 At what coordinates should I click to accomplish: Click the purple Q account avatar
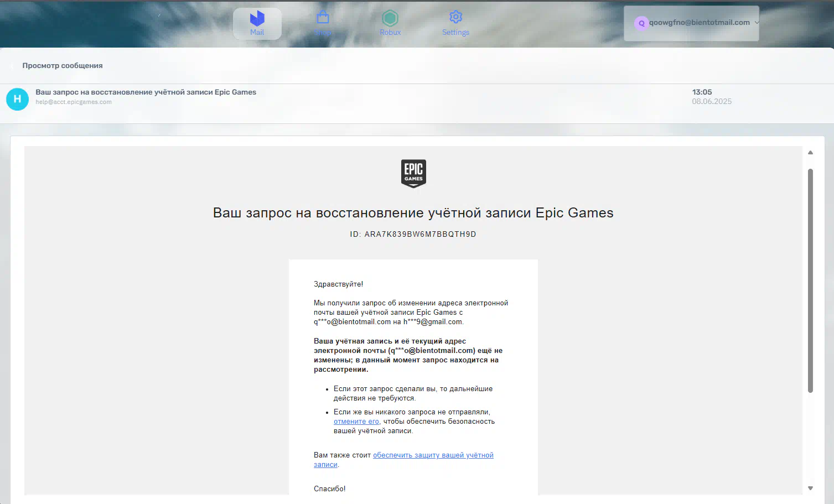641,23
